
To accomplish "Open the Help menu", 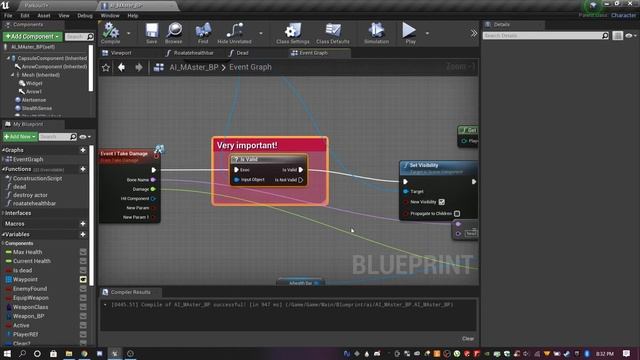I will (133, 16).
